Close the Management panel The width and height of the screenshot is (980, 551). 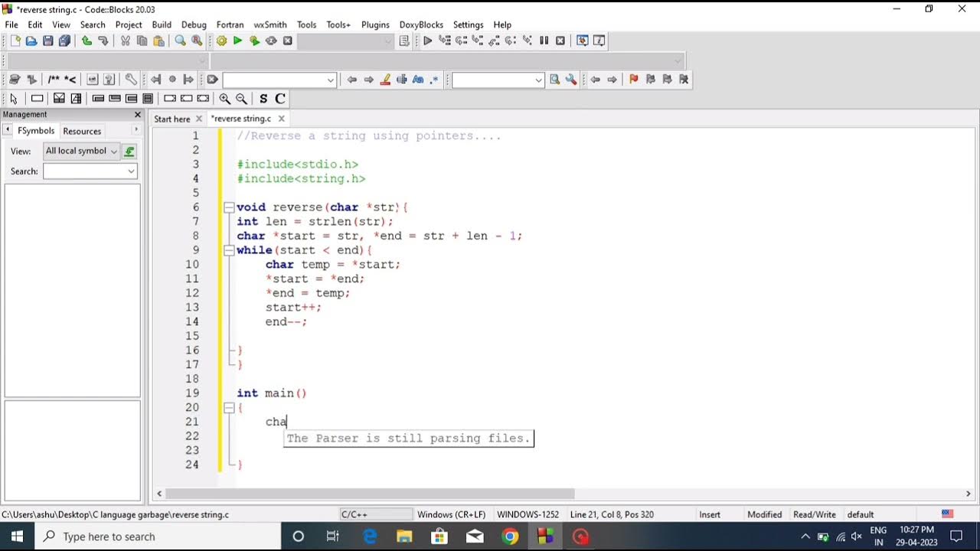tap(138, 115)
